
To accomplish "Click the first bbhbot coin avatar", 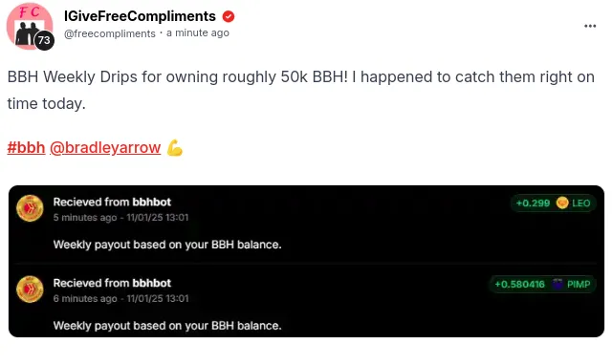I will coord(30,208).
